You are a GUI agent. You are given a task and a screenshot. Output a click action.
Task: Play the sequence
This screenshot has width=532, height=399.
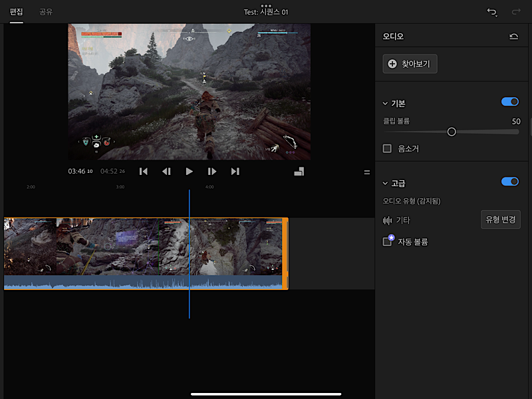pyautogui.click(x=190, y=172)
